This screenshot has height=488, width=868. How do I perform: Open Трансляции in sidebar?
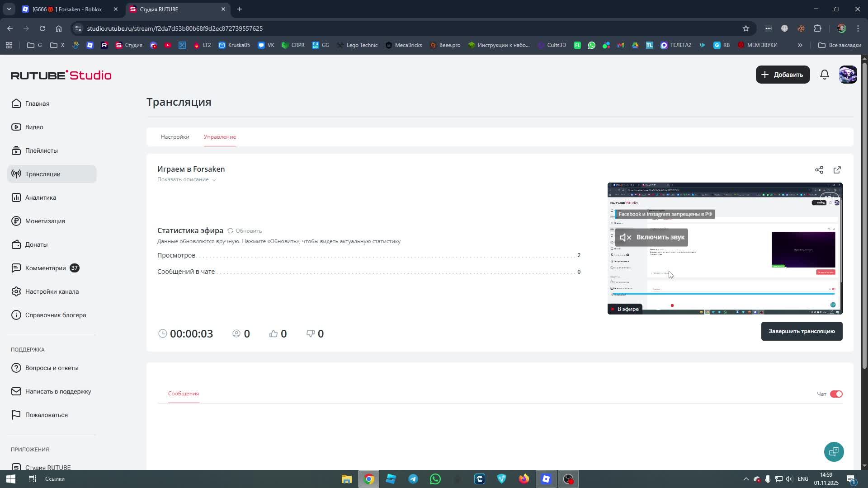[x=52, y=174]
